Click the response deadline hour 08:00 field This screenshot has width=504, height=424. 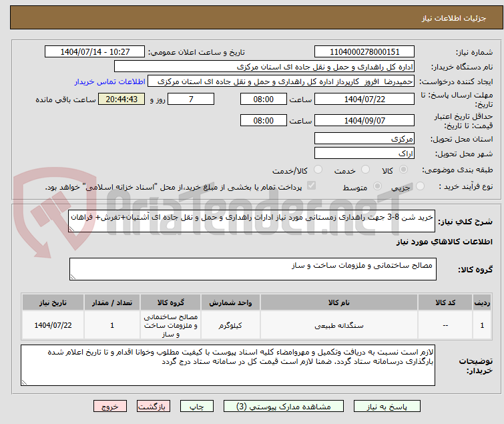click(264, 99)
